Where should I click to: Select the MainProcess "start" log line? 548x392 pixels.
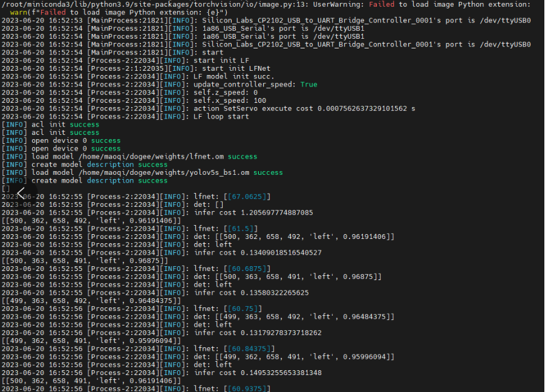point(113,53)
